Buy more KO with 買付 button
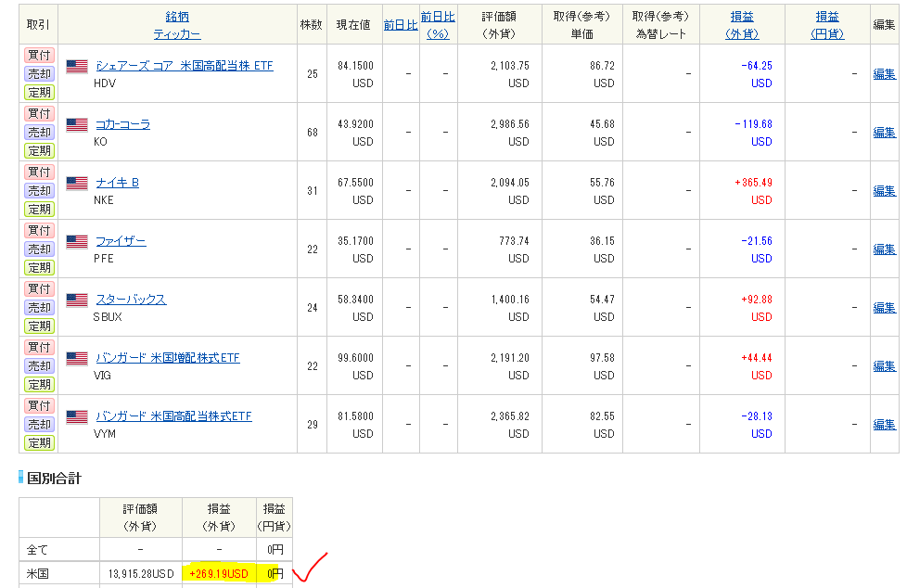The image size is (907, 588). (39, 113)
